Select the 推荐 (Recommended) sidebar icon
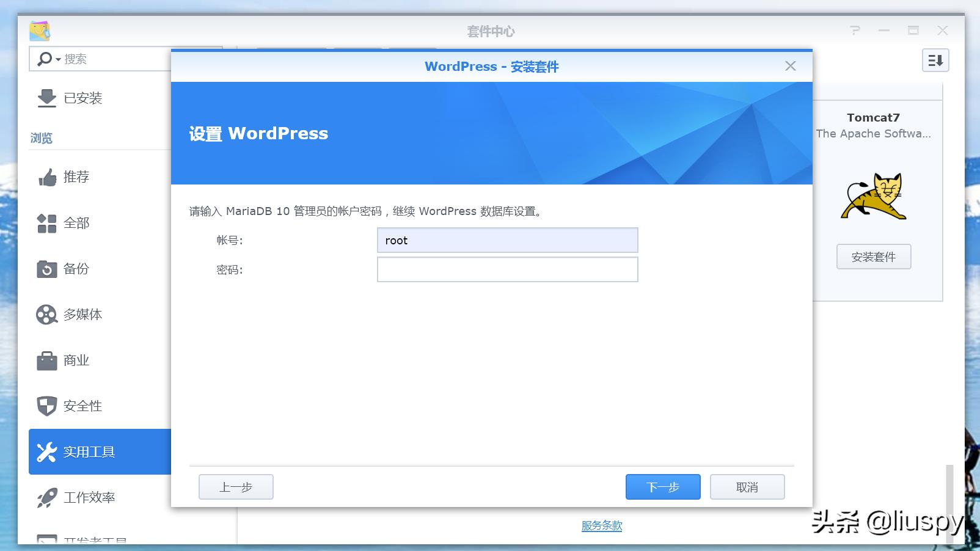The image size is (980, 551). (x=47, y=177)
